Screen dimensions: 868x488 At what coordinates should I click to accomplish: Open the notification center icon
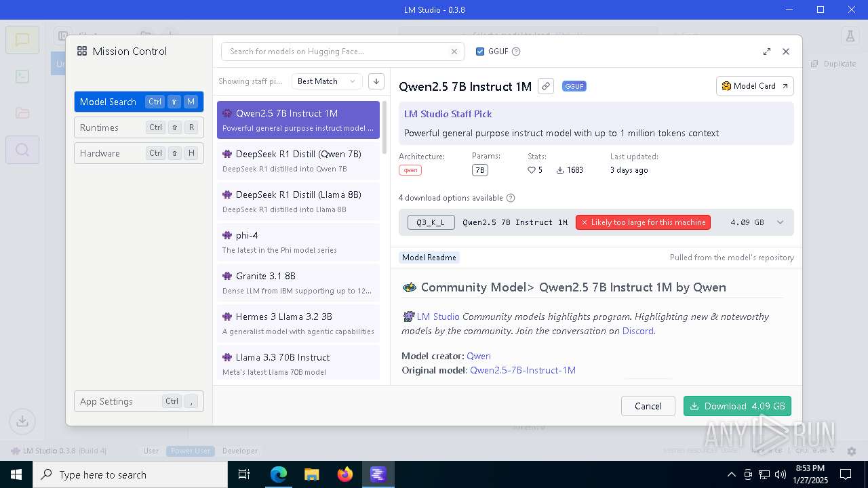(846, 474)
